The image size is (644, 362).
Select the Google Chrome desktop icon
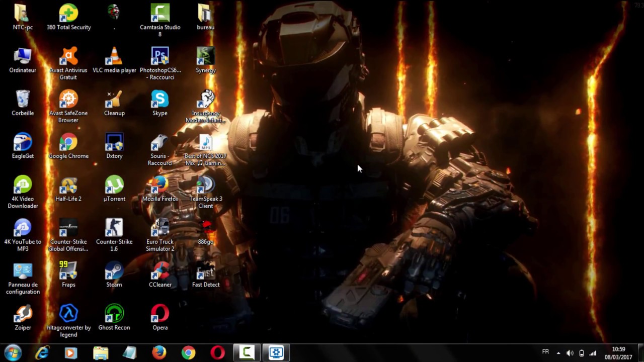[x=68, y=143]
